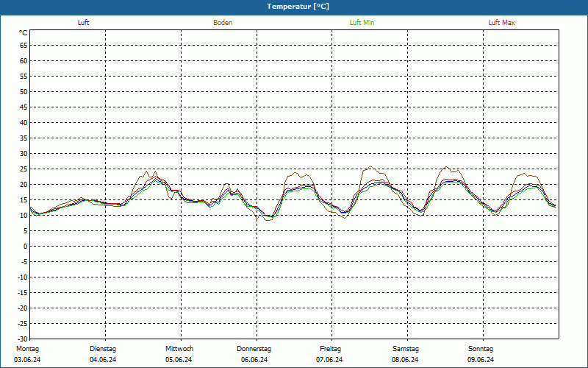Viewport: 588px width, 368px height.
Task: Click the 20 y-axis value
Action: (x=24, y=185)
